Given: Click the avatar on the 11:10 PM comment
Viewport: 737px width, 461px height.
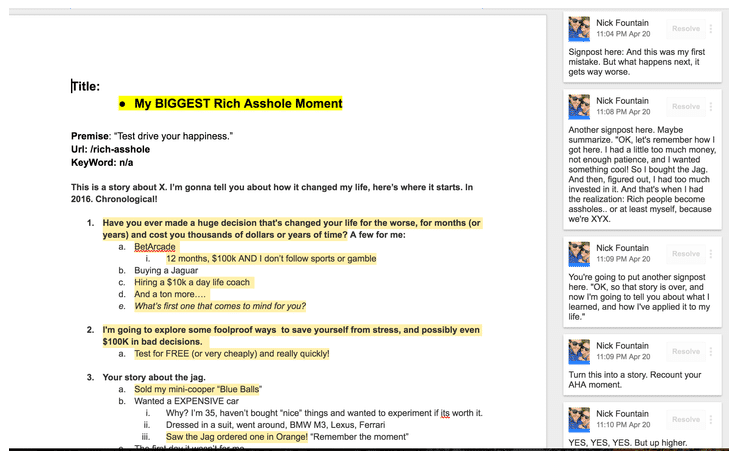Looking at the screenshot, I should 579,419.
